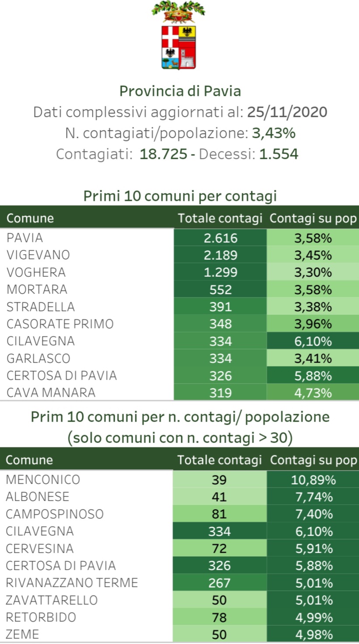
Task: Select the ALBONESE comune name
Action: click(x=37, y=497)
